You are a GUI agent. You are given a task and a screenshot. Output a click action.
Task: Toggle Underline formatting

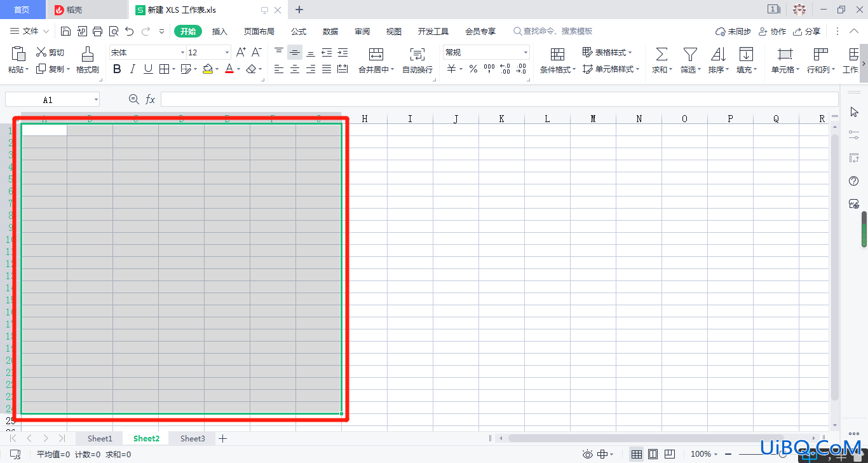[148, 69]
